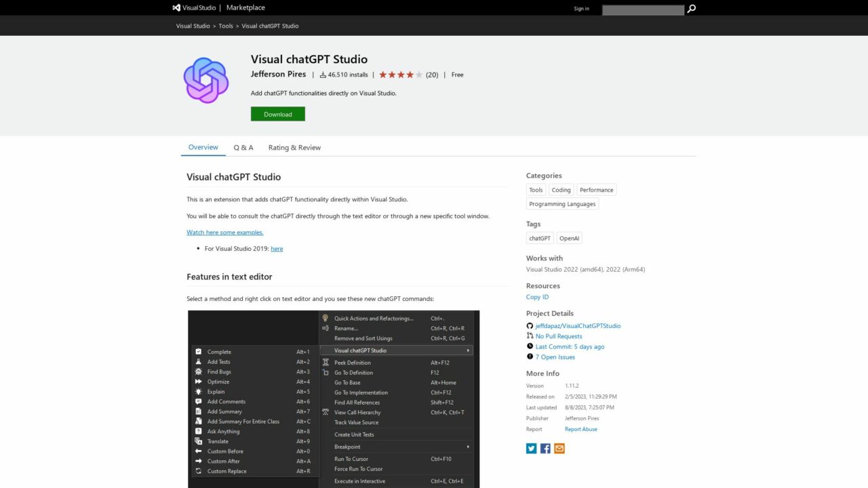Click the Twitter share icon
This screenshot has height=488, width=868.
(x=531, y=448)
